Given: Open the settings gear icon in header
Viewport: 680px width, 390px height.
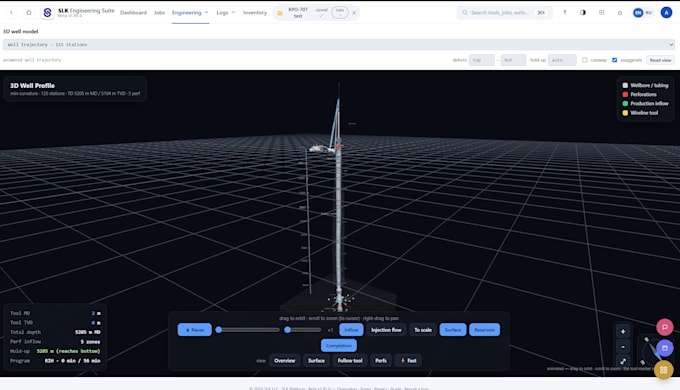Looking at the screenshot, I should (620, 13).
